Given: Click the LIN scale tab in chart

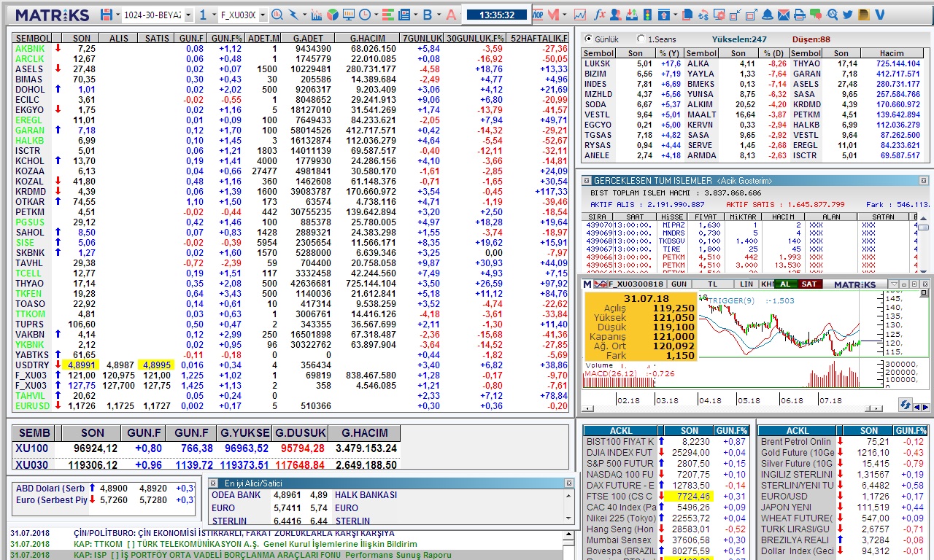Looking at the screenshot, I should pyautogui.click(x=746, y=284).
